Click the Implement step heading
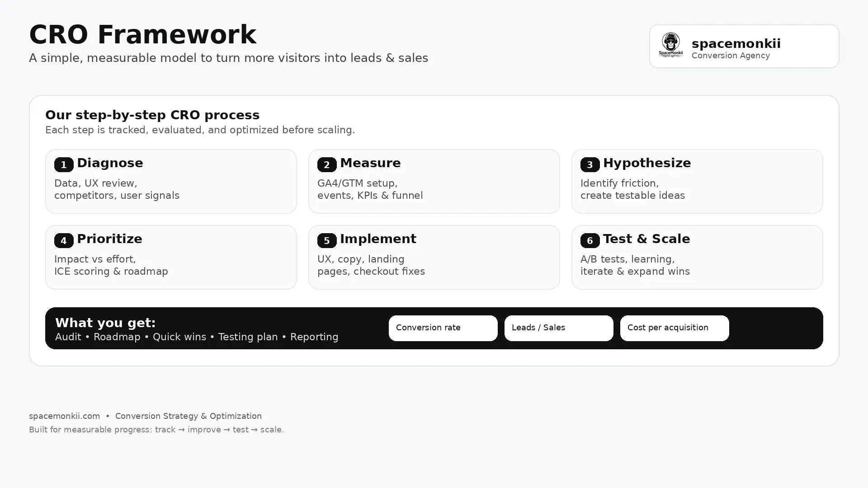The height and width of the screenshot is (488, 868). (378, 239)
